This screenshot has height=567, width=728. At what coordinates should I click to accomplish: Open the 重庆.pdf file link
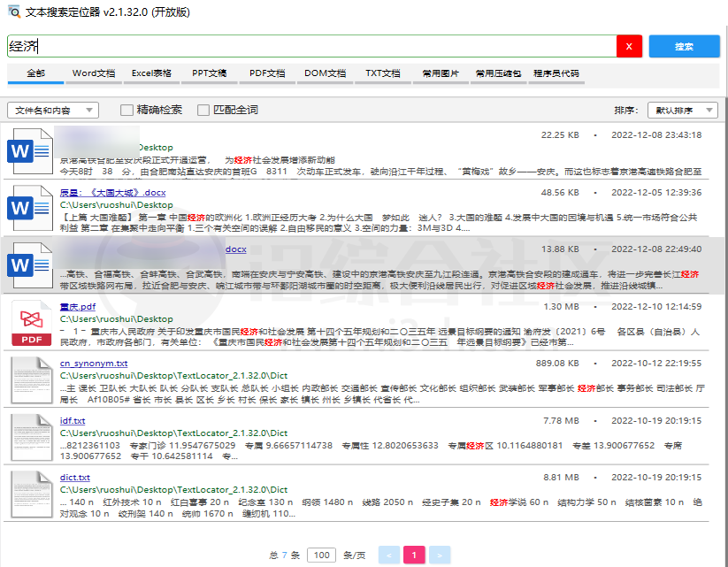tap(78, 306)
